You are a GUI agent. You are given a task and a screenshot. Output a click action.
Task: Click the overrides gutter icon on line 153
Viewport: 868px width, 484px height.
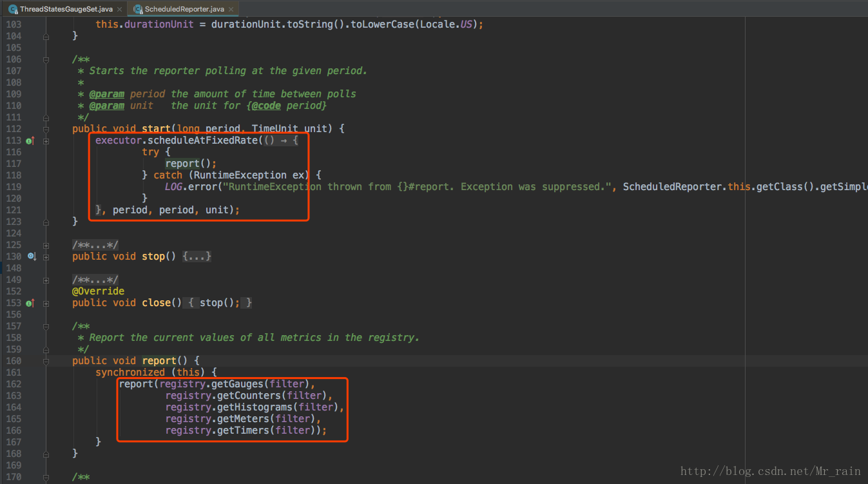click(30, 303)
